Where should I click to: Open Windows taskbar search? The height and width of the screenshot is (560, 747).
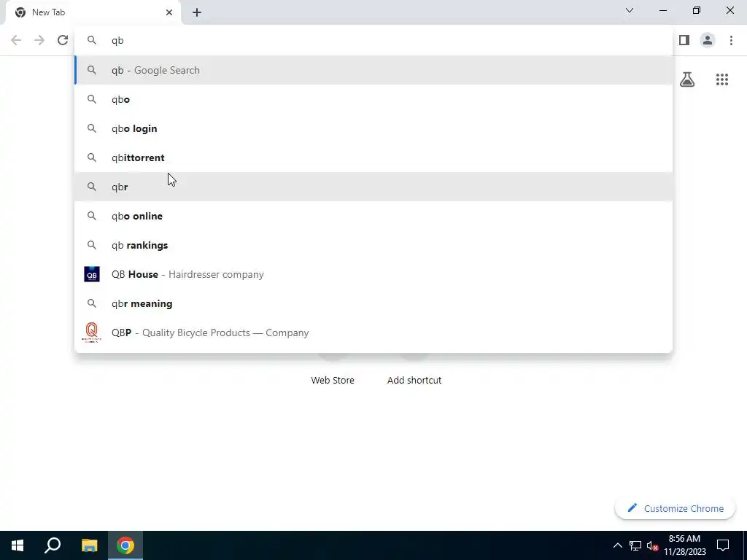[53, 545]
